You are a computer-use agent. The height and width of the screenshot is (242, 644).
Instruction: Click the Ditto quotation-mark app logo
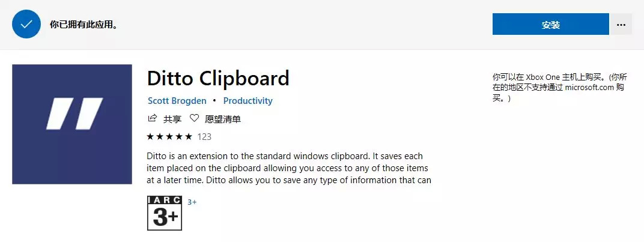tap(72, 124)
